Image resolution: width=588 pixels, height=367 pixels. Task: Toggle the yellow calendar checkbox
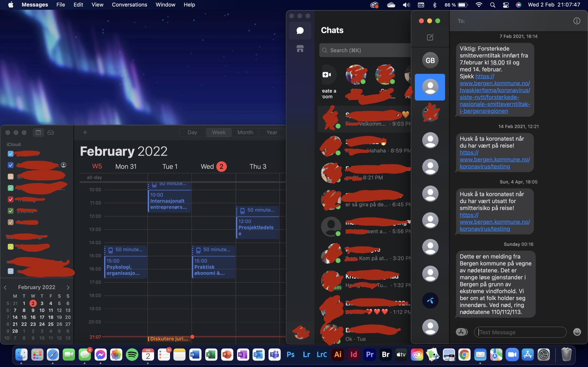[10, 247]
